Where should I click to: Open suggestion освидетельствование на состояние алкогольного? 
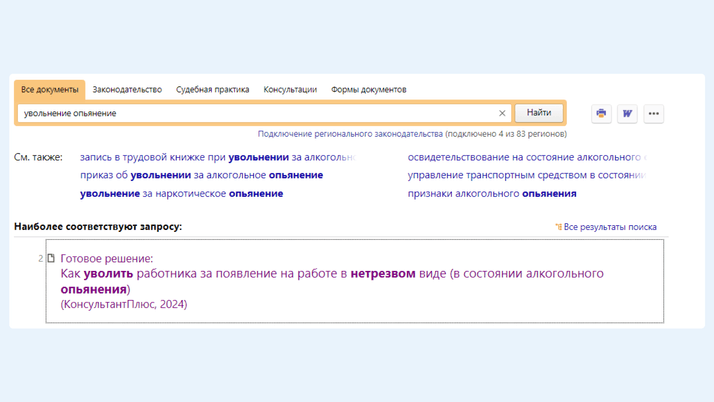(527, 157)
